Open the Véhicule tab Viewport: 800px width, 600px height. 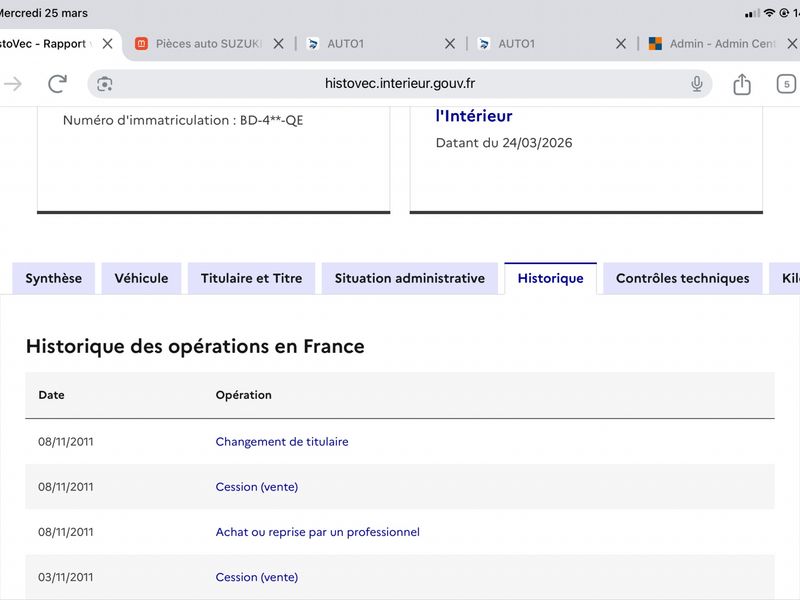[141, 278]
